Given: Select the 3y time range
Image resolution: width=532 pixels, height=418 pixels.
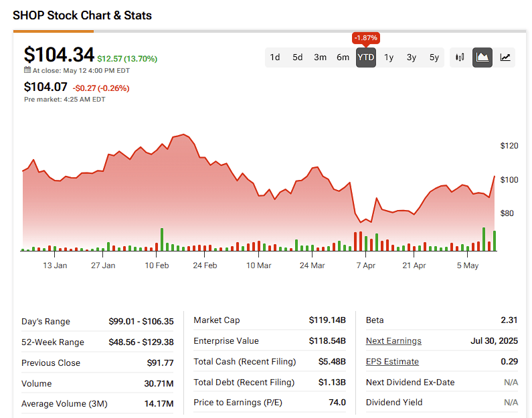Looking at the screenshot, I should click(x=412, y=58).
